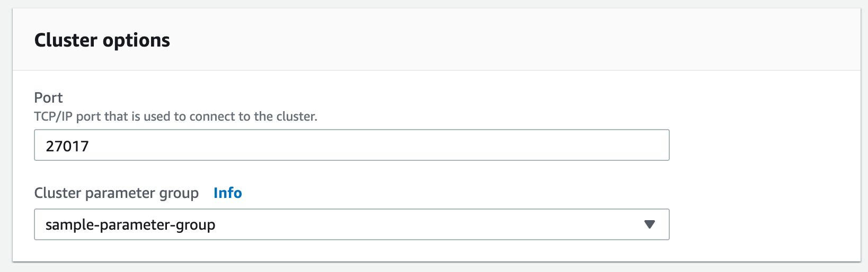Click the dropdown triangle arrow icon

pyautogui.click(x=649, y=224)
